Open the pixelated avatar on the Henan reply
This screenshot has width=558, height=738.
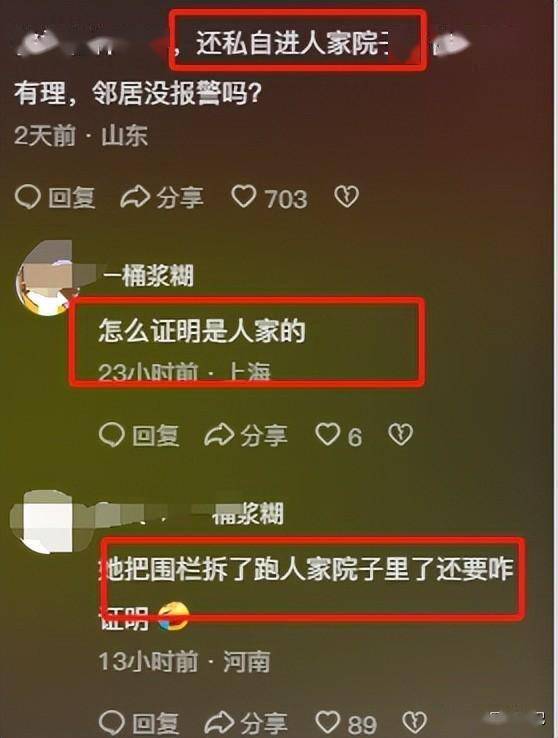(45, 521)
